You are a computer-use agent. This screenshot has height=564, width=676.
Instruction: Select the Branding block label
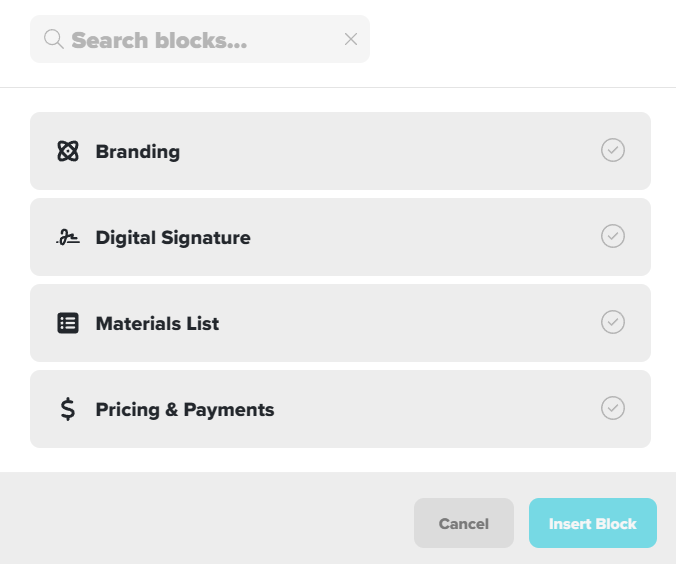(x=138, y=152)
